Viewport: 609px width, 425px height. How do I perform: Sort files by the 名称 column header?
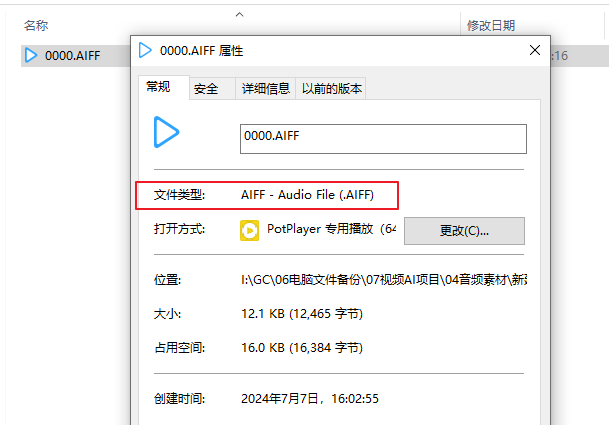click(x=36, y=25)
